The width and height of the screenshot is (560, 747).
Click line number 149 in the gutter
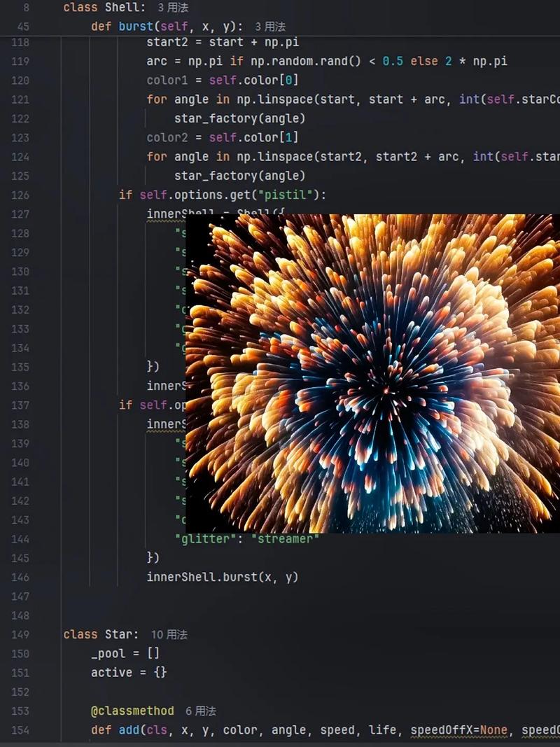(20, 634)
